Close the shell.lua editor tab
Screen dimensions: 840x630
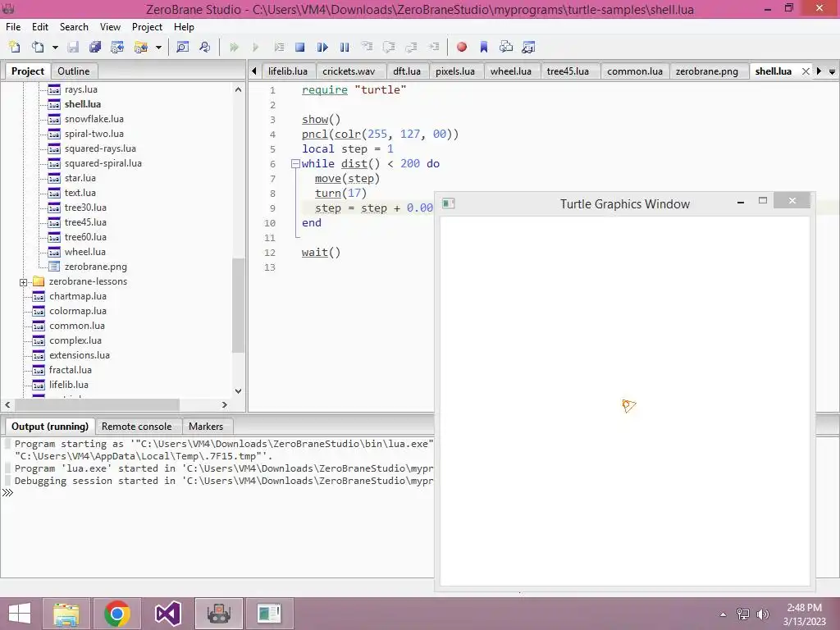coord(806,71)
